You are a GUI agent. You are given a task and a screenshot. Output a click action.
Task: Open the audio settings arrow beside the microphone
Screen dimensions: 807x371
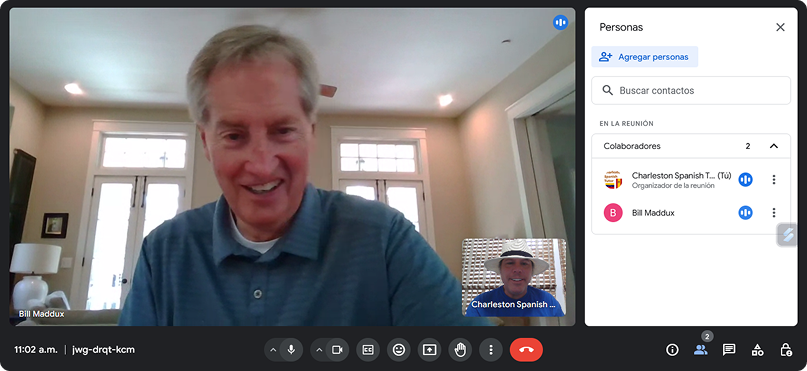[273, 350]
